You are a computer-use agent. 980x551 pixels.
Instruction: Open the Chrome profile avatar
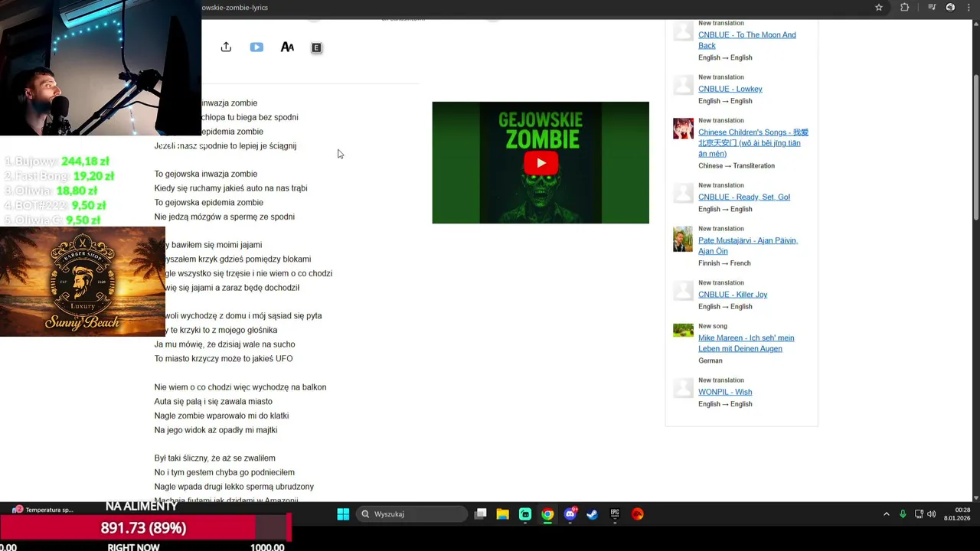coord(950,8)
